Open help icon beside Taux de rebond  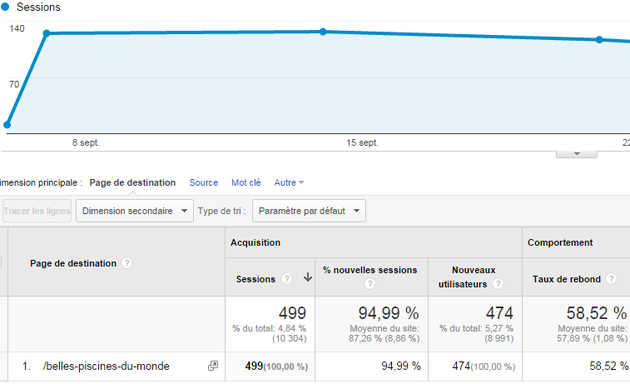point(611,279)
